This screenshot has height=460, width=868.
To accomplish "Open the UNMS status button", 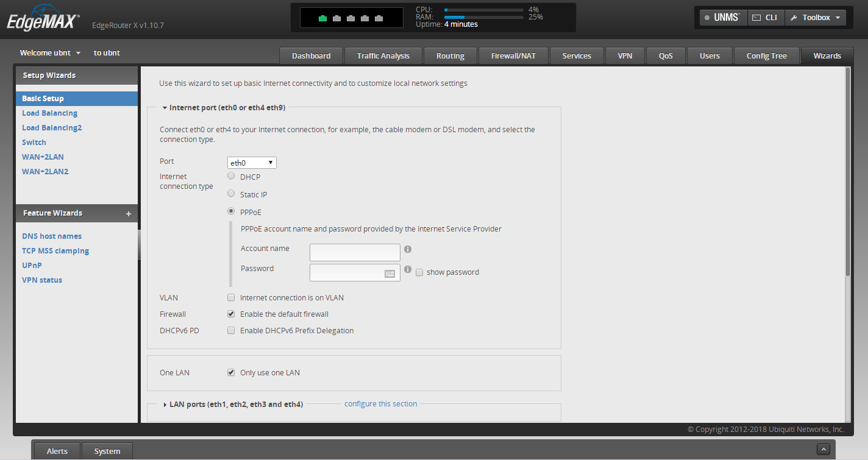I will [x=722, y=18].
